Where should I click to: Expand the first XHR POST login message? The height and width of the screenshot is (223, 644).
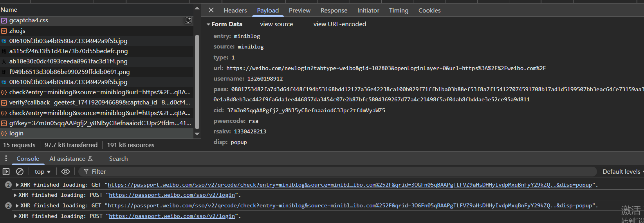coord(15,195)
